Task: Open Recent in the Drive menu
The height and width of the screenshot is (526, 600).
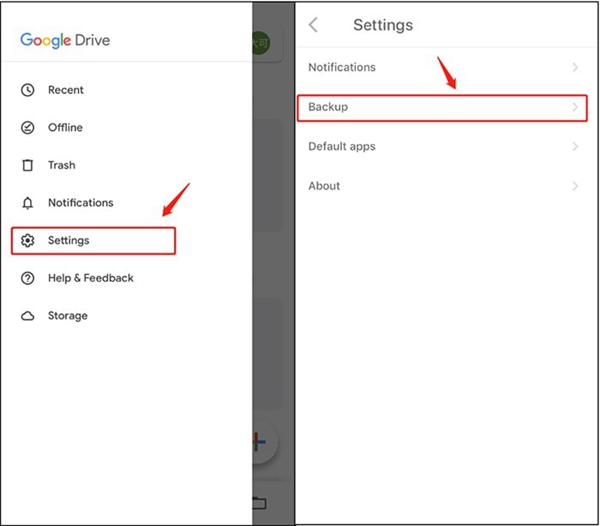Action: 65,90
